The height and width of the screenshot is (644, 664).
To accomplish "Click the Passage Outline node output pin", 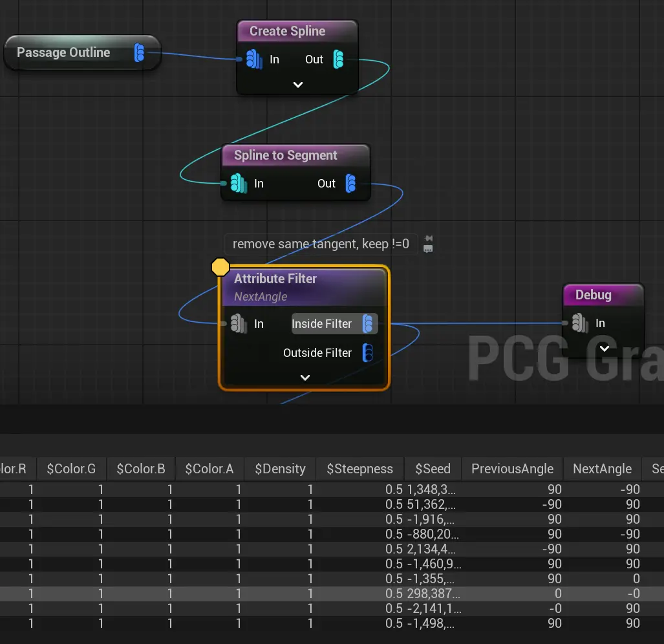I will 139,53.
